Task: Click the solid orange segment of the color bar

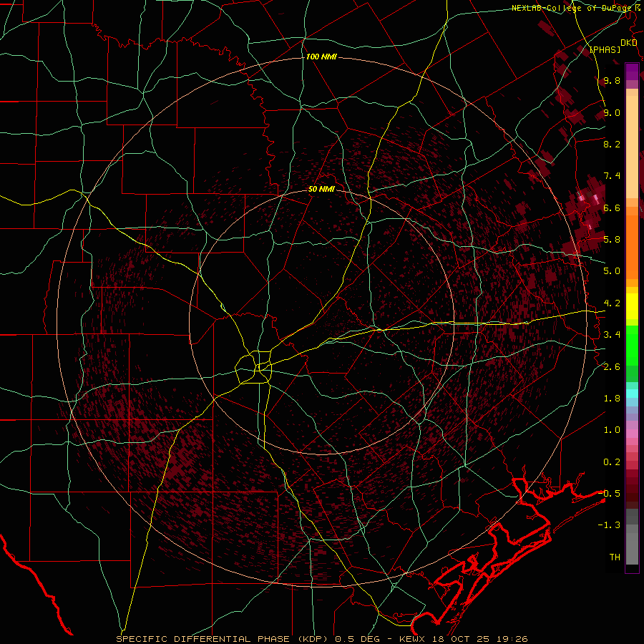Action: click(x=632, y=248)
